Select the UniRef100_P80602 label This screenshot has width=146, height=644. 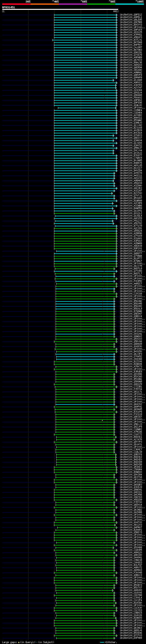click(x=131, y=98)
